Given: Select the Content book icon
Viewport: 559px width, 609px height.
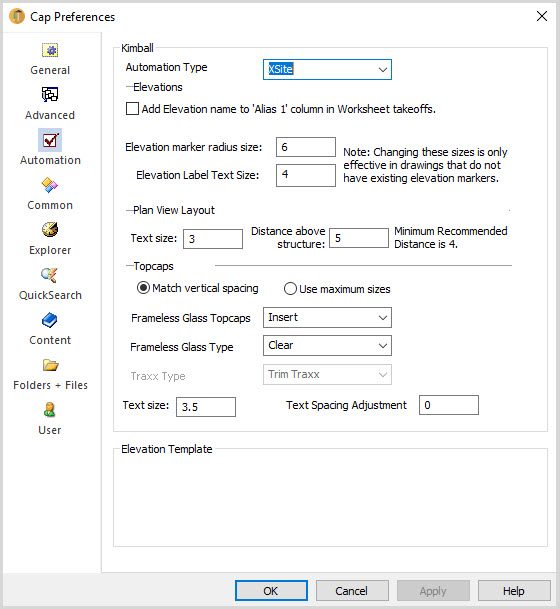Looking at the screenshot, I should (50, 320).
